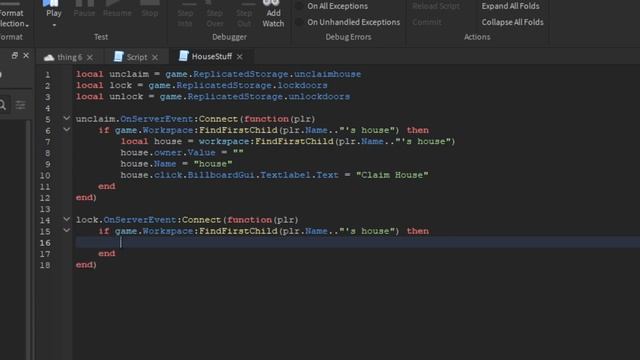Click the filter settings icon in side panel
640x360 pixels.
click(20, 105)
